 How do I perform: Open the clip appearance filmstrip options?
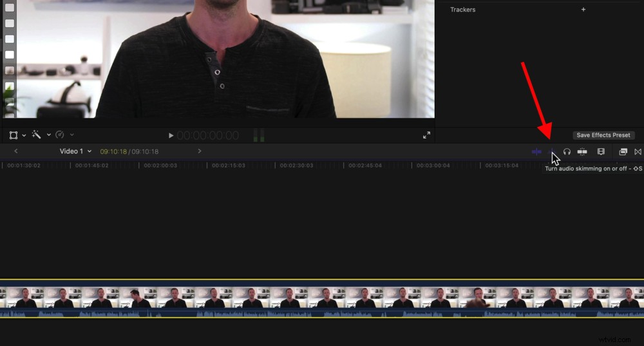tap(601, 151)
